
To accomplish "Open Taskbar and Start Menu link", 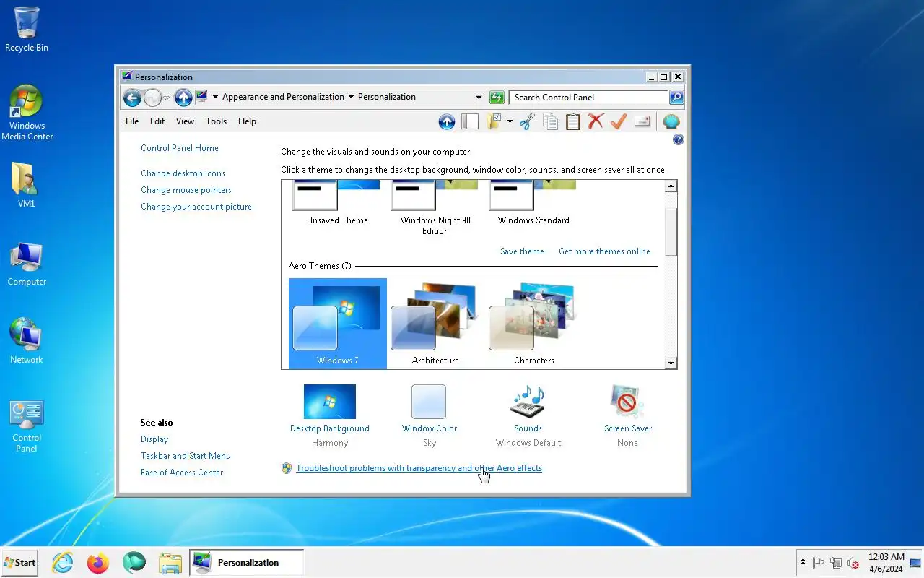I will 186,456.
